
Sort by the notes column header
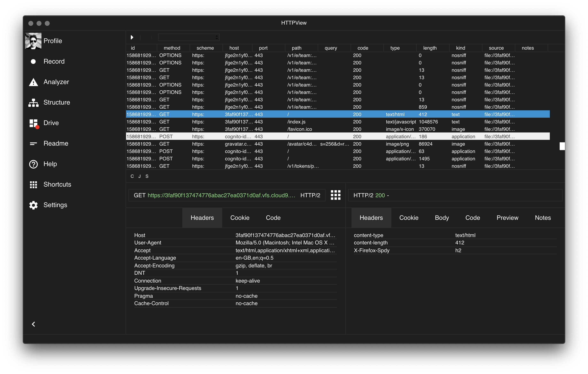[532, 48]
